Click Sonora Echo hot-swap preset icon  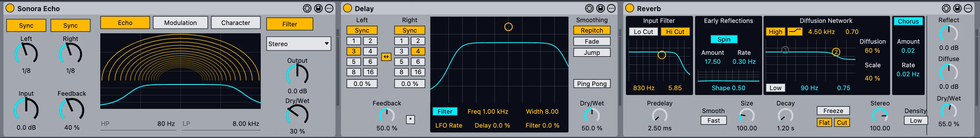click(307, 8)
